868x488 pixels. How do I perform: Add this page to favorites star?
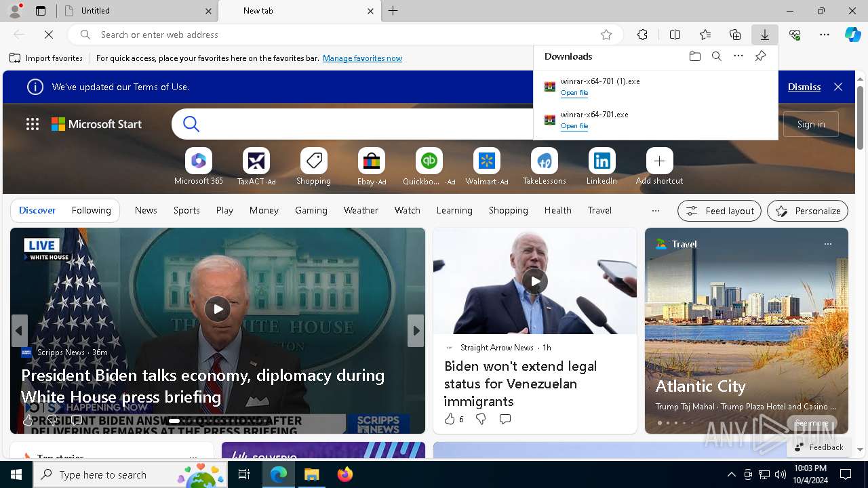pyautogui.click(x=606, y=35)
